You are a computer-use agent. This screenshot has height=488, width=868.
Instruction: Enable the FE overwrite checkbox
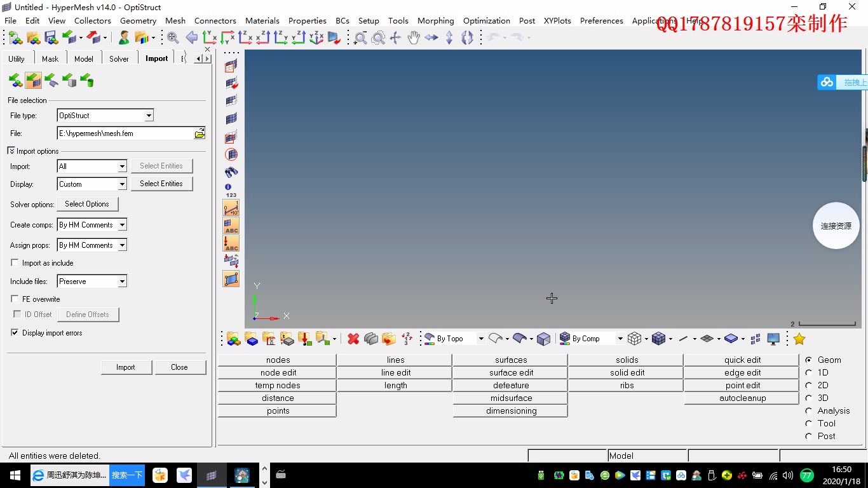coord(15,299)
